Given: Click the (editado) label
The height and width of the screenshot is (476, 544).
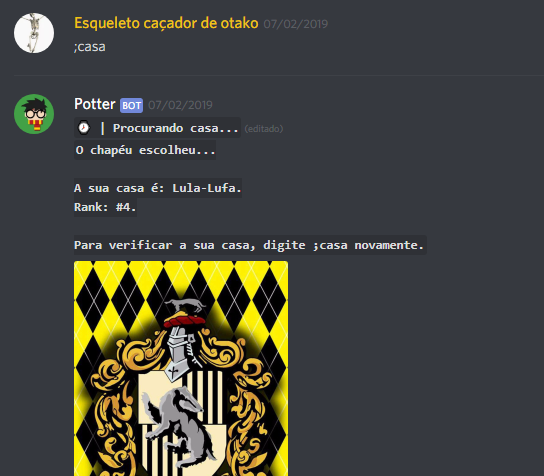Looking at the screenshot, I should (264, 129).
